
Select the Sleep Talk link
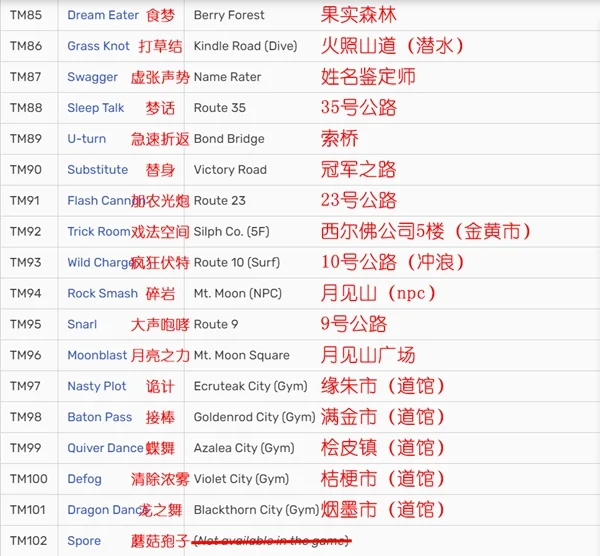click(96, 108)
